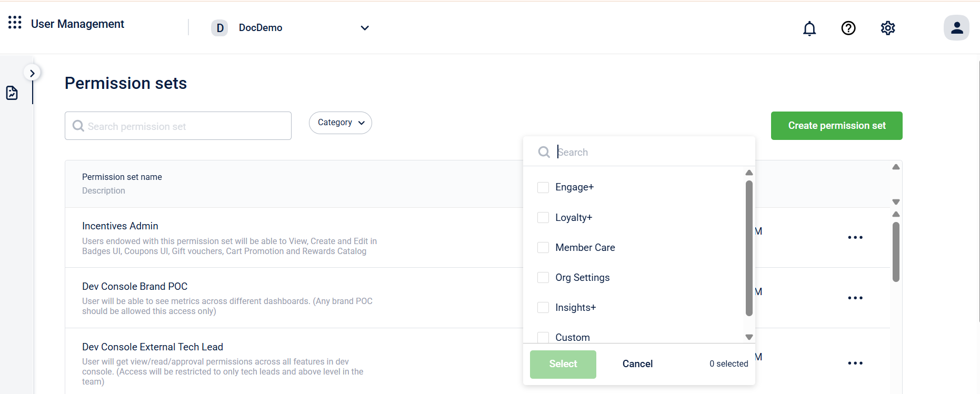This screenshot has width=980, height=394.
Task: Check the Loyalty+ checkbox
Action: pyautogui.click(x=543, y=217)
